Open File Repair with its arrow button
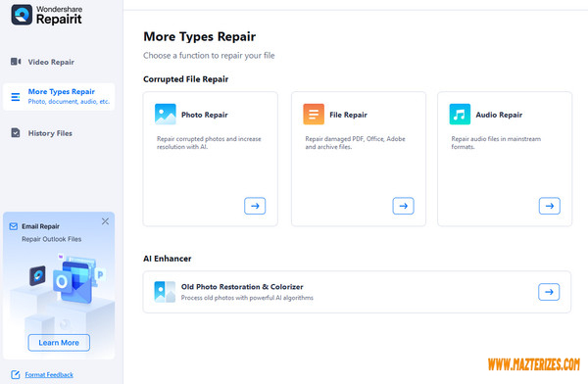 pyautogui.click(x=403, y=206)
